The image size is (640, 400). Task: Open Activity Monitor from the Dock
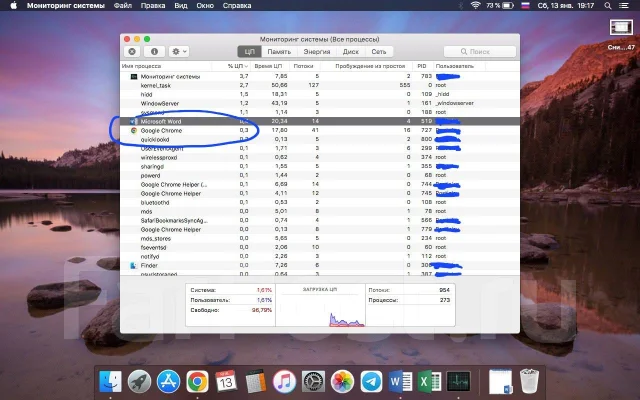pyautogui.click(x=458, y=382)
